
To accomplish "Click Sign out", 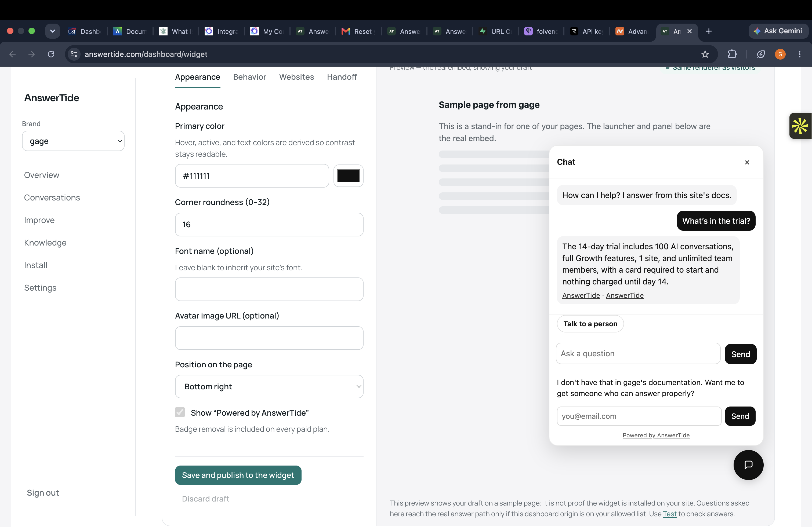I will coord(43,493).
